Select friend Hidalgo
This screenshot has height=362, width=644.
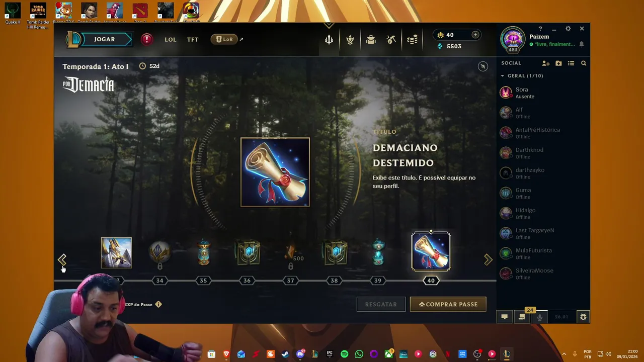coord(543,213)
